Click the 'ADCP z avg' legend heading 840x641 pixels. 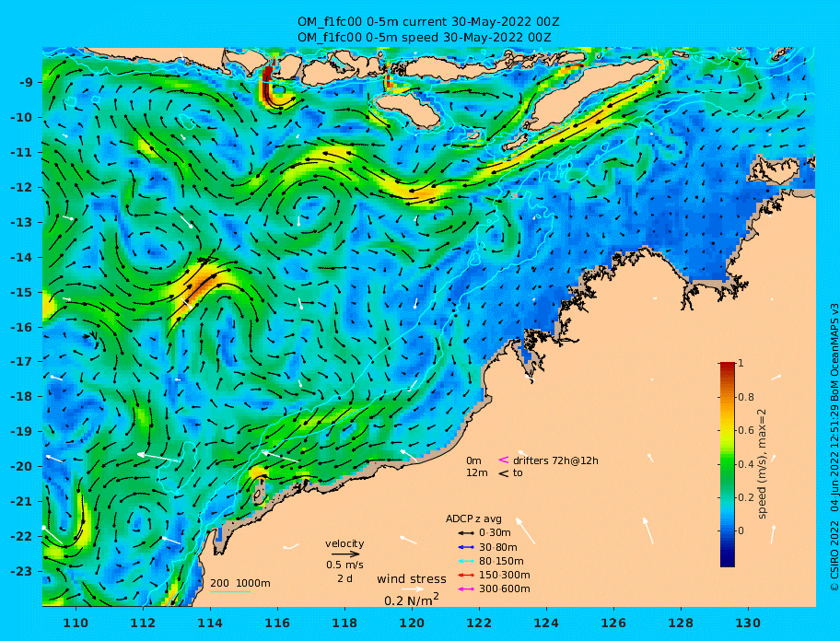pos(473,519)
